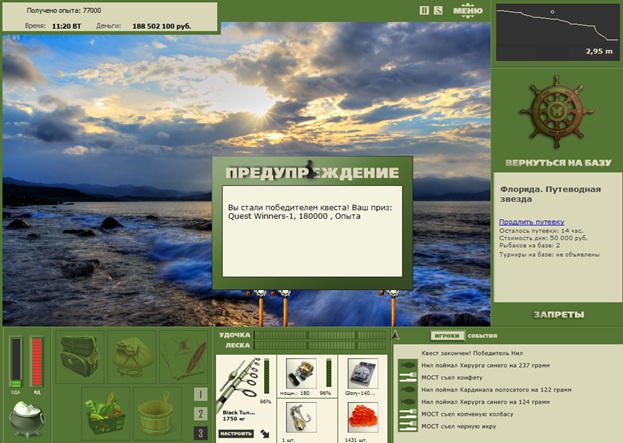Click the УДОЧКА tension bar
The width and height of the screenshot is (623, 443).
coord(320,335)
